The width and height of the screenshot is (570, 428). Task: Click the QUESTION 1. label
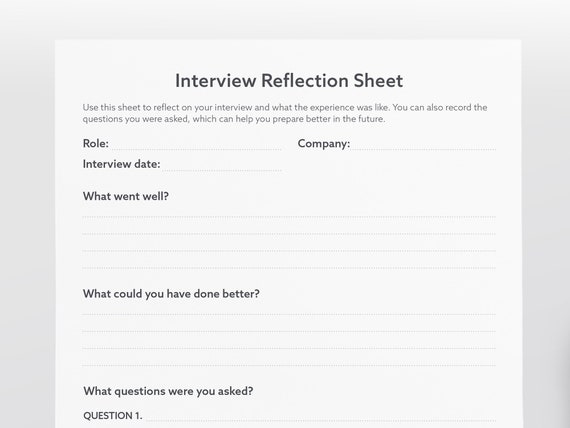click(113, 416)
